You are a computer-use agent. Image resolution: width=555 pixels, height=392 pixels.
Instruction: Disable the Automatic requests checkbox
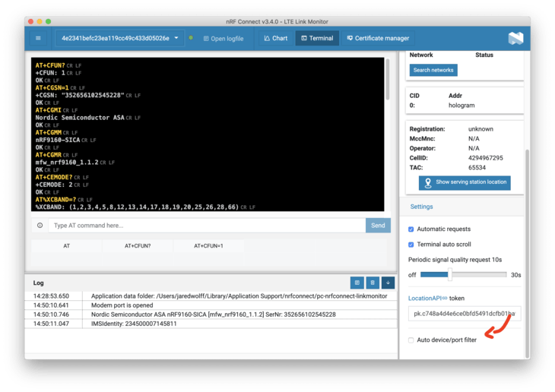click(411, 229)
